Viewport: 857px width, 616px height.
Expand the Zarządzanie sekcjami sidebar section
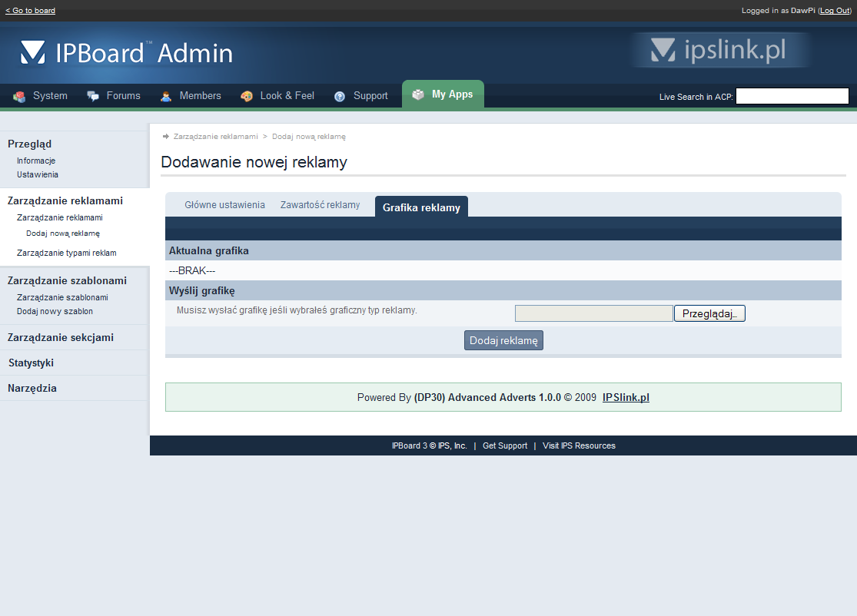pos(61,337)
